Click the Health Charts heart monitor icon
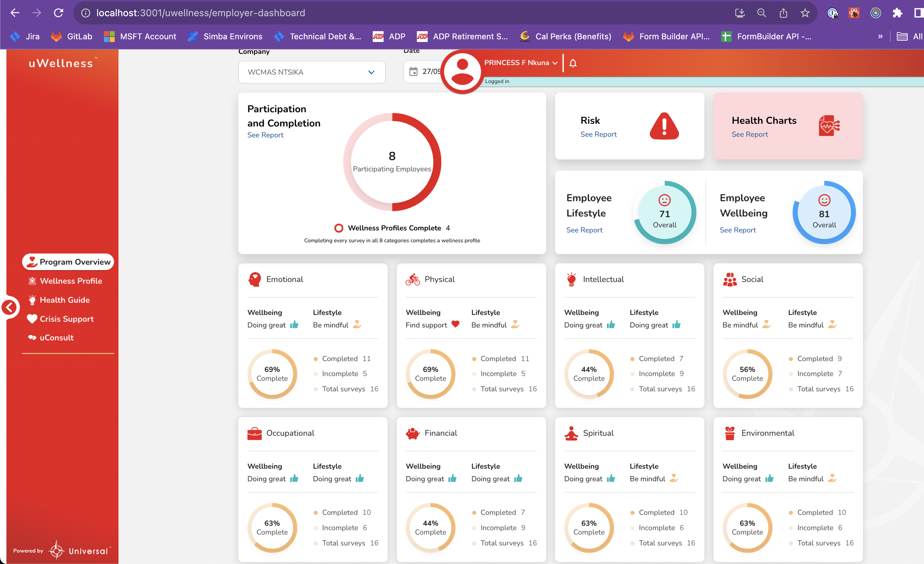The image size is (924, 564). point(829,126)
